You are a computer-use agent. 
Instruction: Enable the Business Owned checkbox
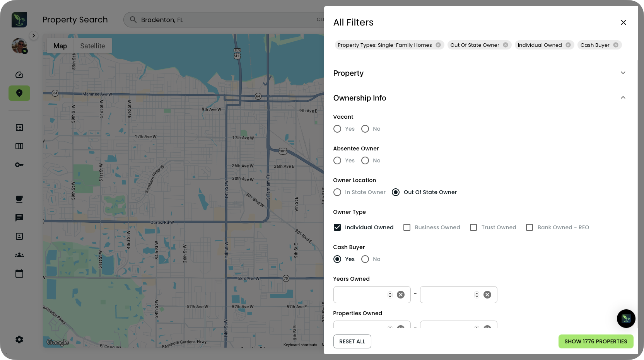coord(407,227)
